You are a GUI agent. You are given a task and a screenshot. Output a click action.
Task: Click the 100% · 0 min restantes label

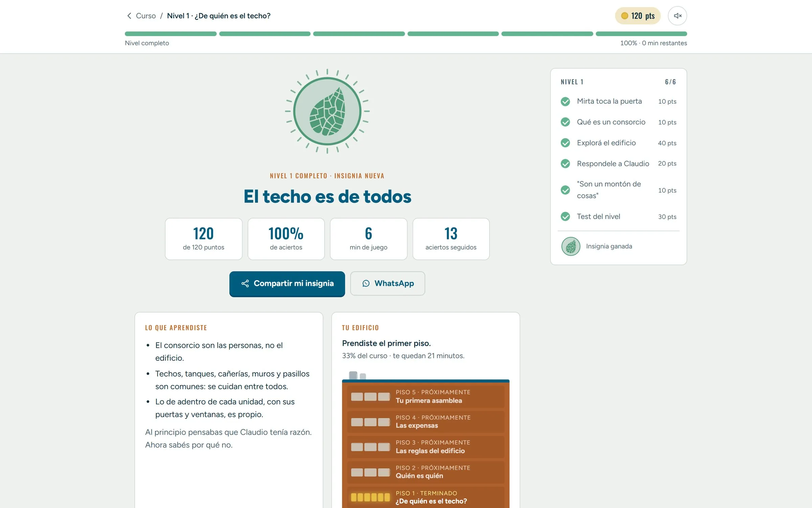(x=653, y=43)
